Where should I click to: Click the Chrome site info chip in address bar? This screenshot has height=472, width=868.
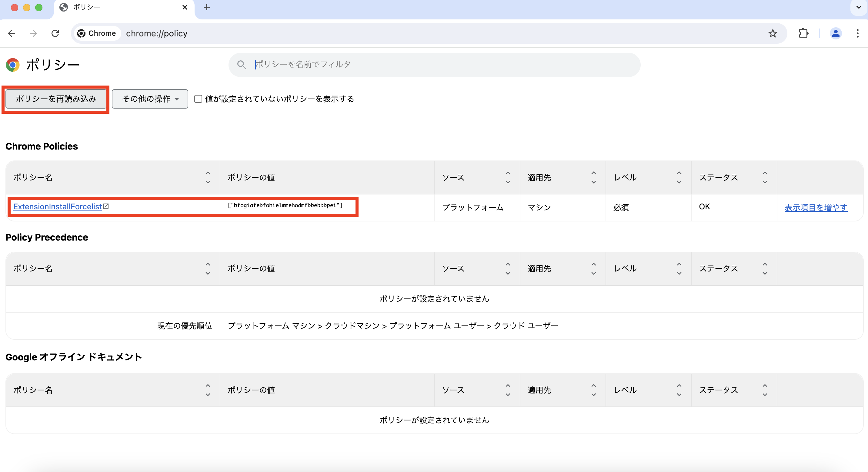point(97,33)
